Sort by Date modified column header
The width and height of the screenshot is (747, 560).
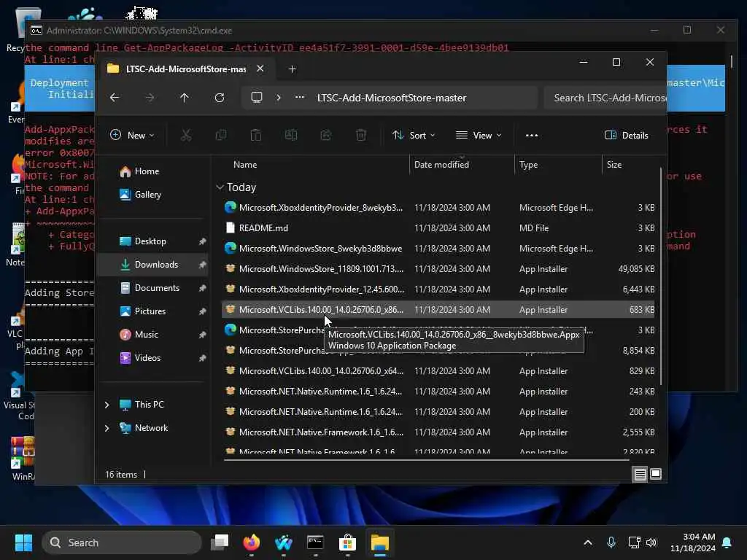pos(462,165)
